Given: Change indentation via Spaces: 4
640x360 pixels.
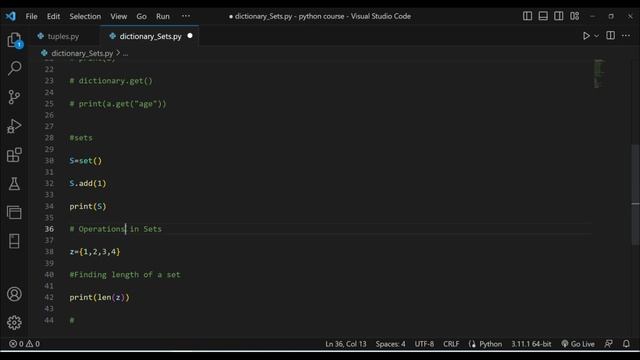Looking at the screenshot, I should click(x=390, y=344).
